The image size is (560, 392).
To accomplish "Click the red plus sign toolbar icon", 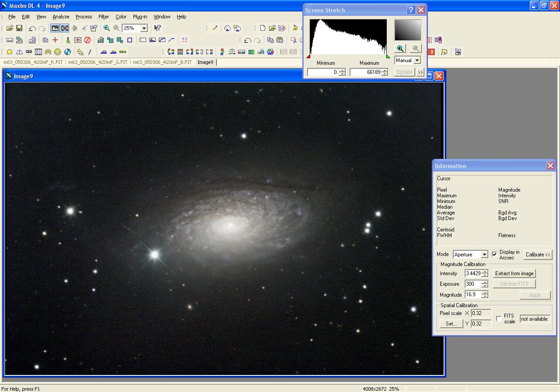I will tap(55, 40).
